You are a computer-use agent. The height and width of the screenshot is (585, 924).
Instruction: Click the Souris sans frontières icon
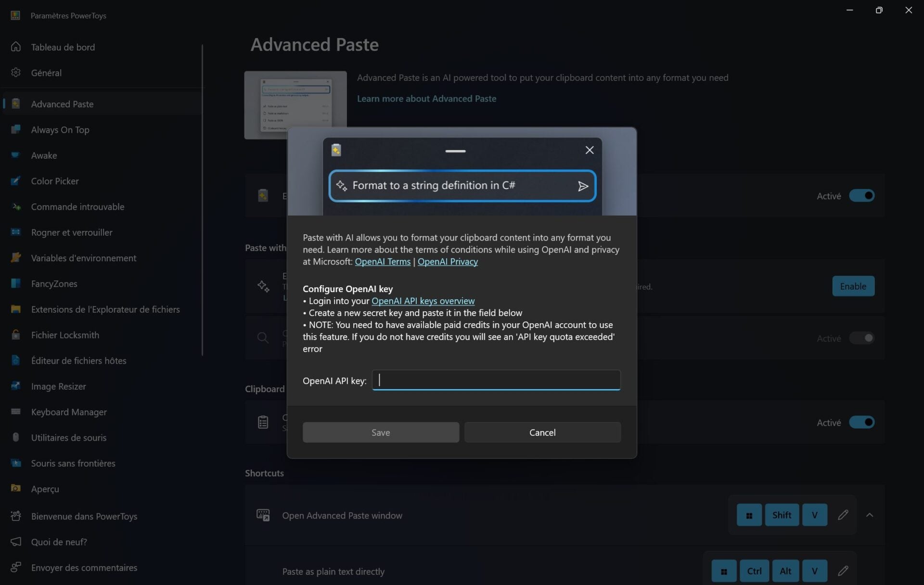tap(16, 463)
